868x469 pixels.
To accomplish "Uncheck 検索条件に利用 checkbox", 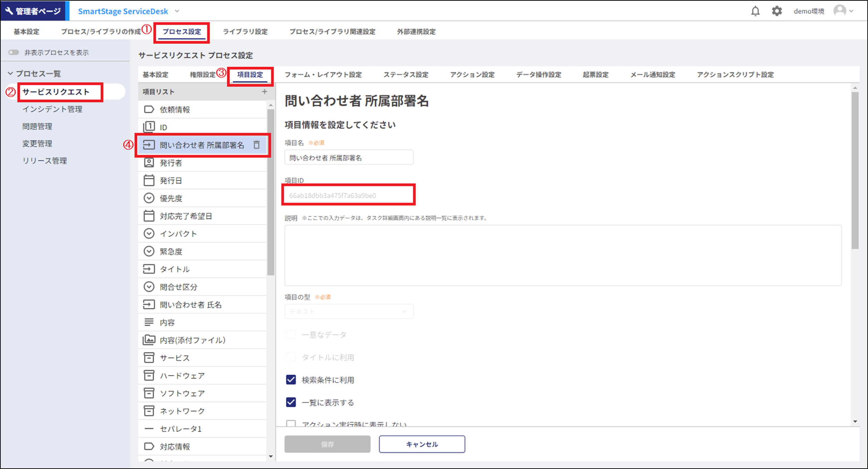I will point(291,380).
